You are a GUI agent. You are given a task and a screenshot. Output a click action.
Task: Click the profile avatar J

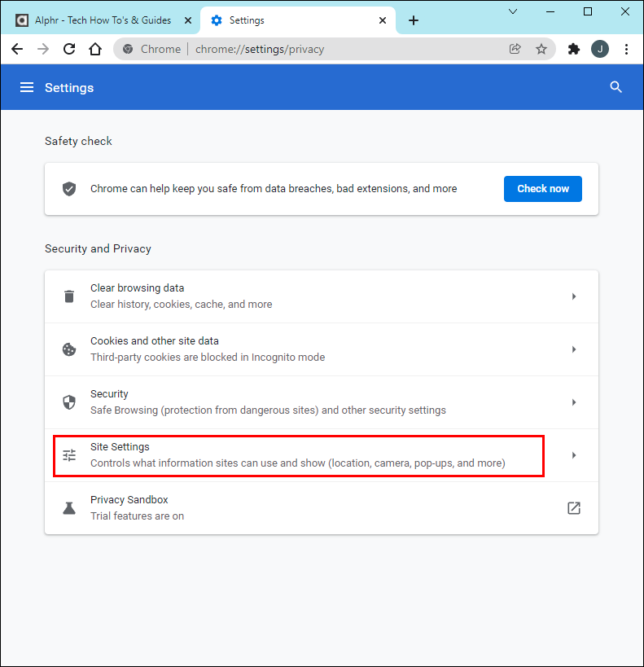600,49
